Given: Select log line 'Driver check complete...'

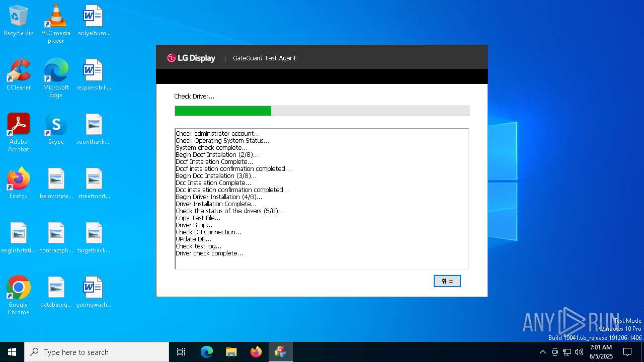Looking at the screenshot, I should coord(209,253).
